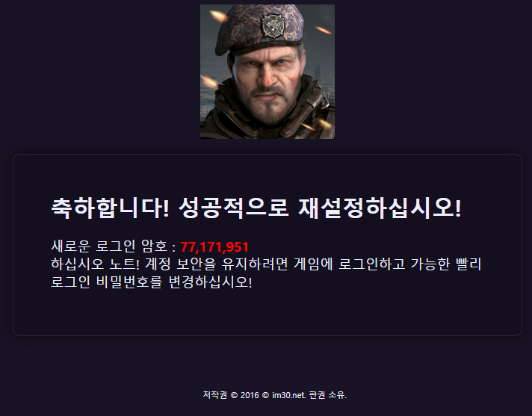Click 판권 소유 in the footer
This screenshot has width=532, height=416.
(x=328, y=395)
